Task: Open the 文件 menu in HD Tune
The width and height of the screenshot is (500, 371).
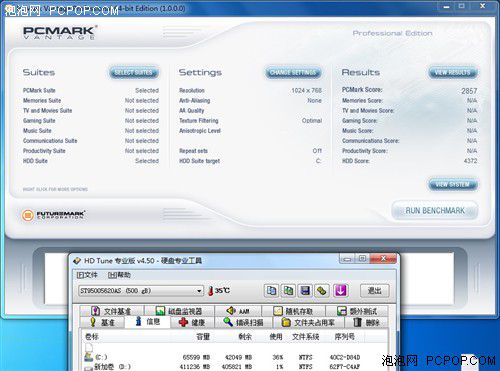Action: [87, 275]
